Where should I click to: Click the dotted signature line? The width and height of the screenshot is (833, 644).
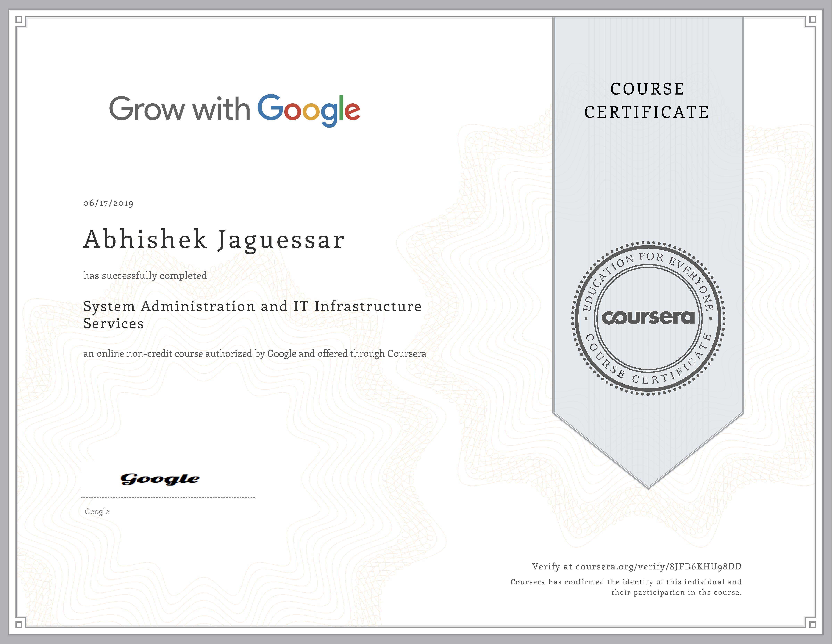coord(168,498)
